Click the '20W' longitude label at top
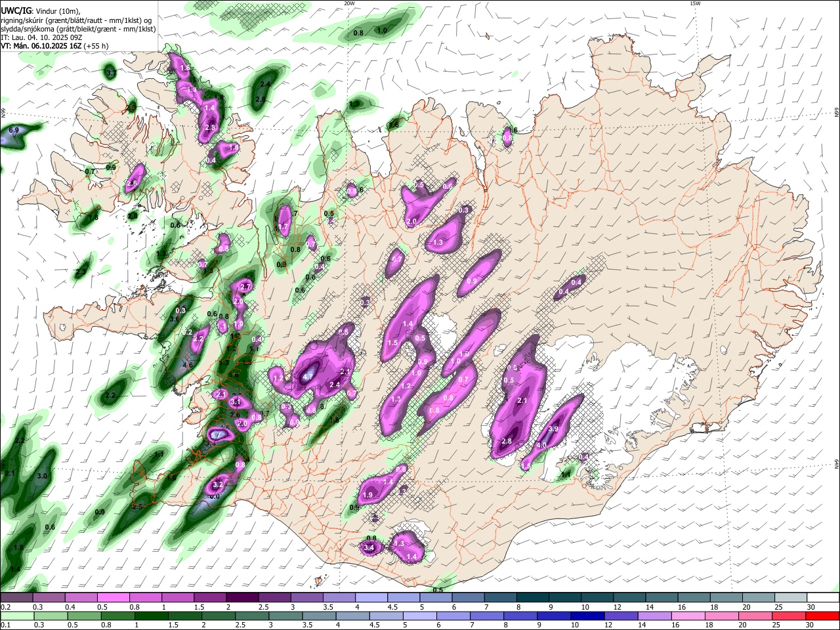This screenshot has height=630, width=840. tap(349, 3)
